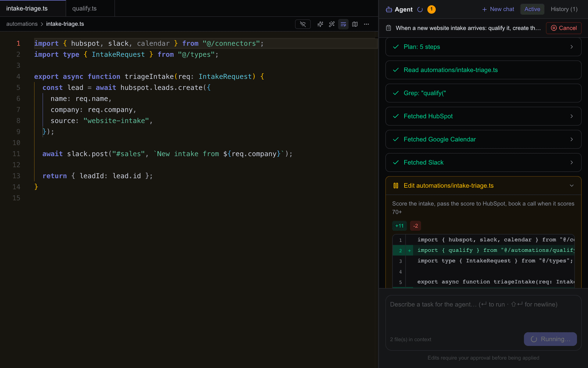The width and height of the screenshot is (588, 368).
Task: Expand the Fetched HubSpot step chevron
Action: pyautogui.click(x=571, y=116)
